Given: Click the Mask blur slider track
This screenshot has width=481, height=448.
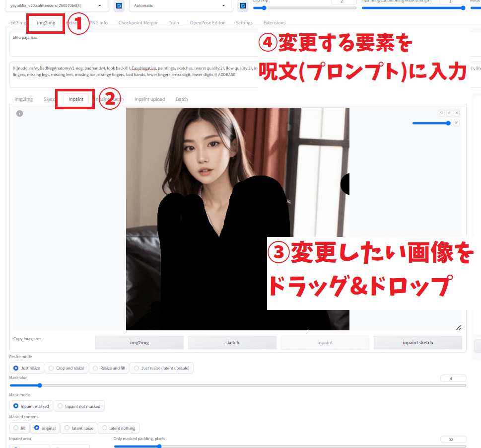Looking at the screenshot, I should [237, 385].
